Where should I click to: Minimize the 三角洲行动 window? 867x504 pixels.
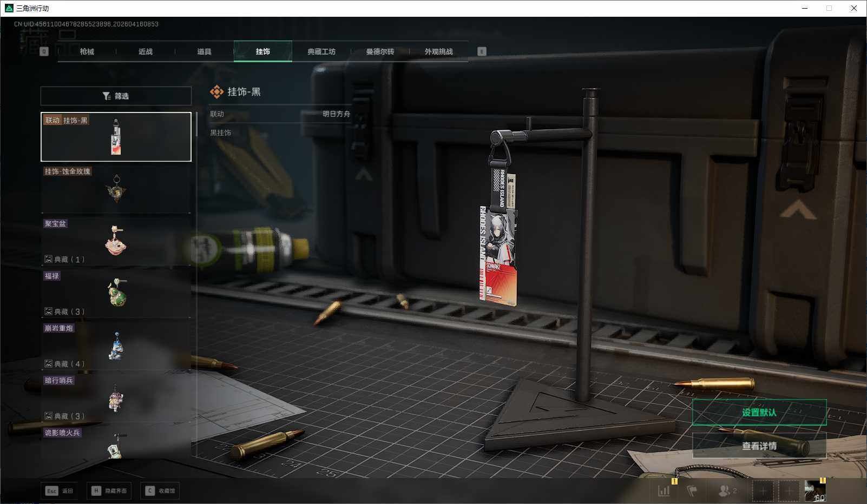point(805,8)
